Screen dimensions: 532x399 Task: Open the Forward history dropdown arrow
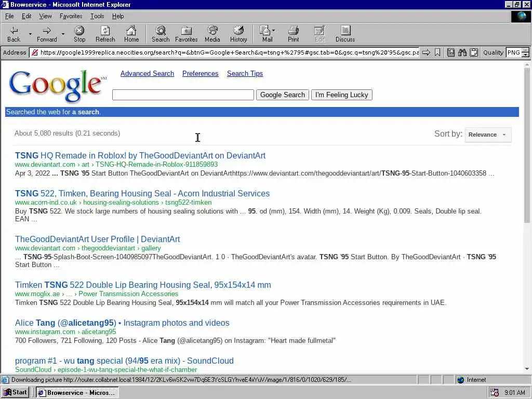(63, 34)
